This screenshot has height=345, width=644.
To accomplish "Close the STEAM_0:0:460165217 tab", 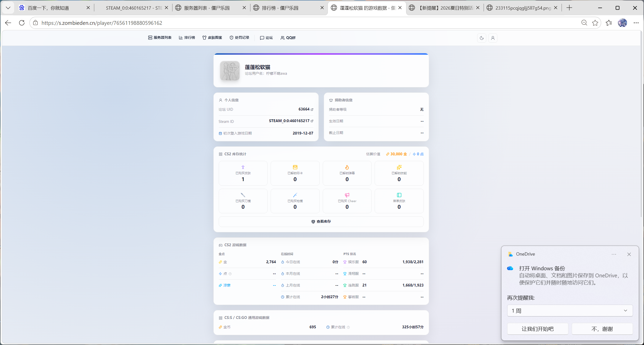I will coord(166,8).
